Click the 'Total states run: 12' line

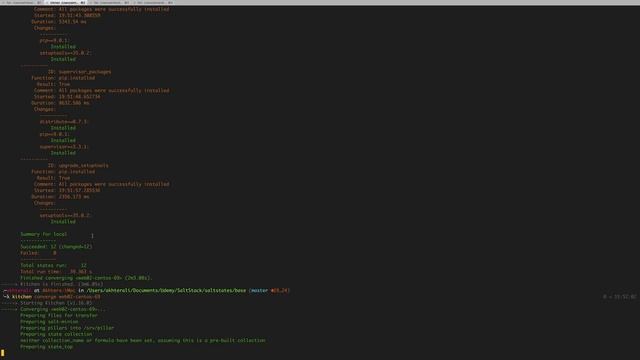53,265
